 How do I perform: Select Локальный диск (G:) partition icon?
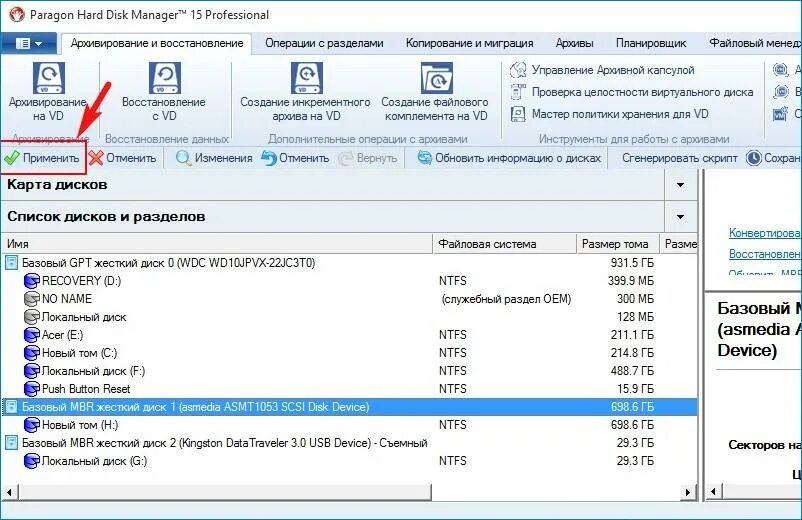coord(31,461)
